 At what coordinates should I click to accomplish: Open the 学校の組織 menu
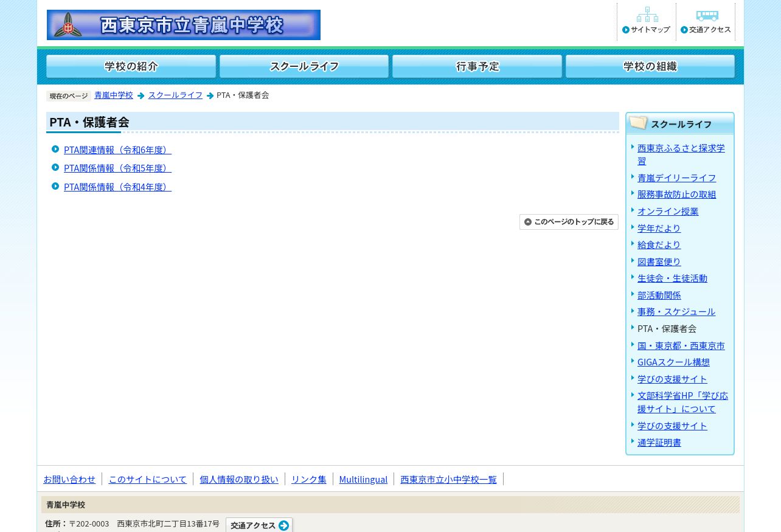(650, 66)
